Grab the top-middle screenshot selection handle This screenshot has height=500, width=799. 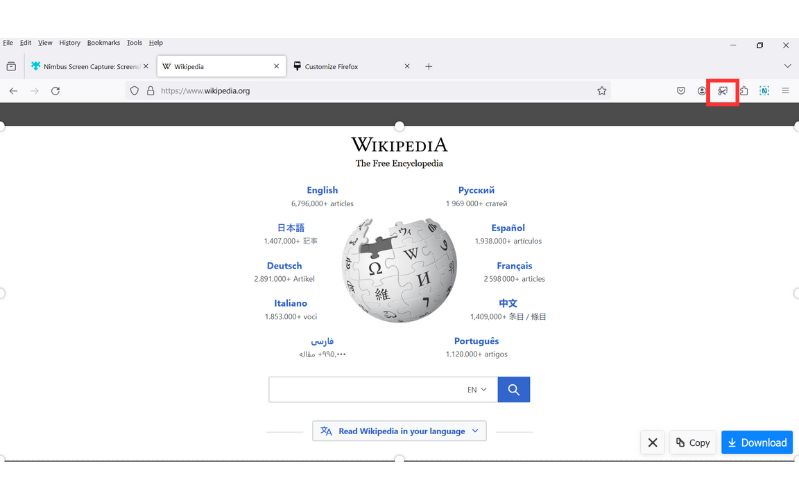point(400,126)
